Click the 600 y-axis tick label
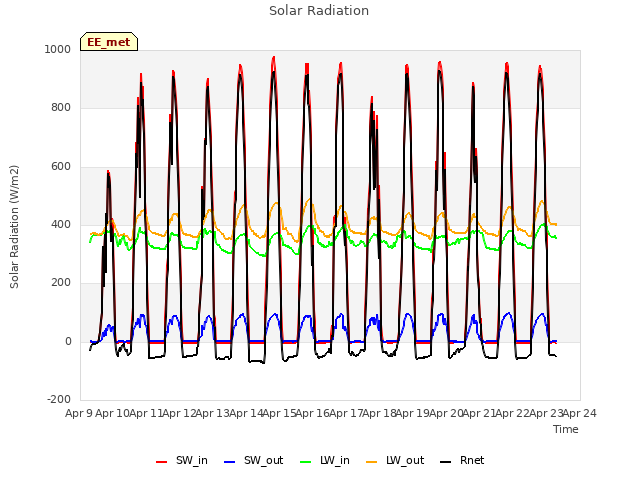The image size is (640, 480). (x=61, y=167)
